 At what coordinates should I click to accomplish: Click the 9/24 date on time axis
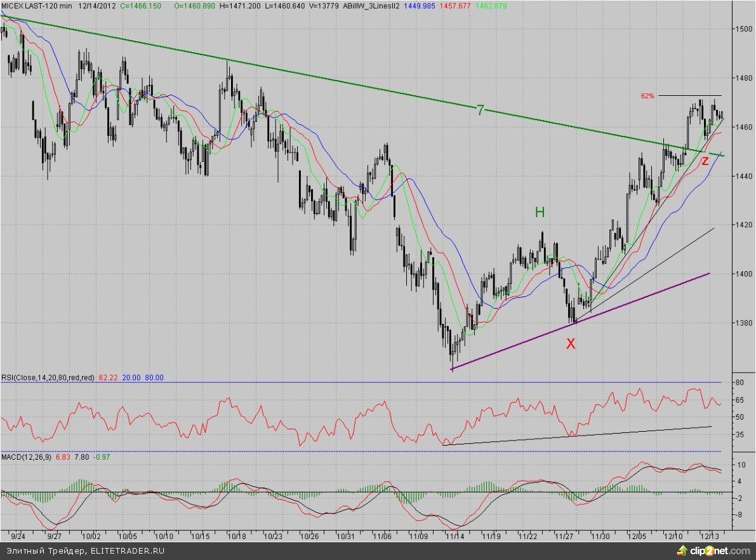(x=18, y=536)
